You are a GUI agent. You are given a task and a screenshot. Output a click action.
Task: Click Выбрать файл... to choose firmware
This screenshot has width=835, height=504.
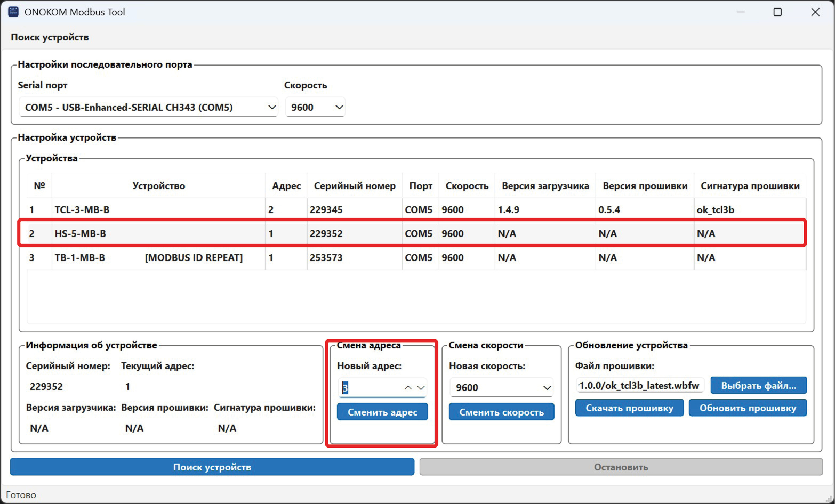758,386
